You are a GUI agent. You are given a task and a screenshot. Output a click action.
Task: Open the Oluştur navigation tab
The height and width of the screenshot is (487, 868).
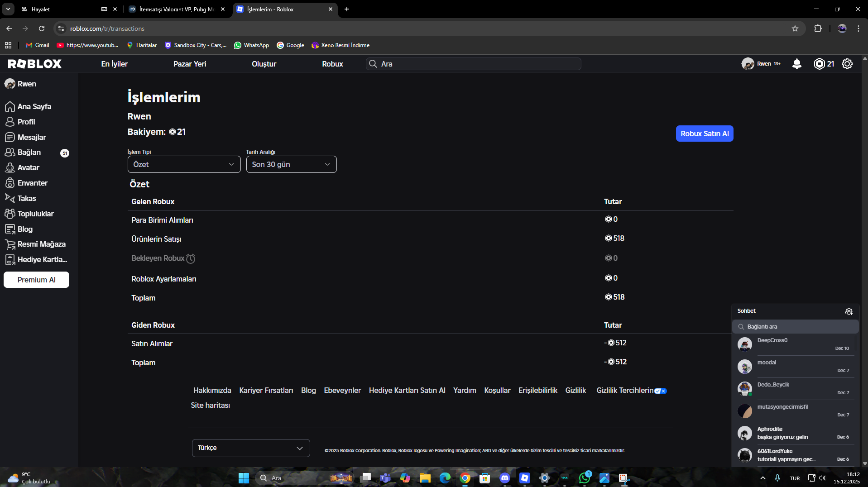264,64
